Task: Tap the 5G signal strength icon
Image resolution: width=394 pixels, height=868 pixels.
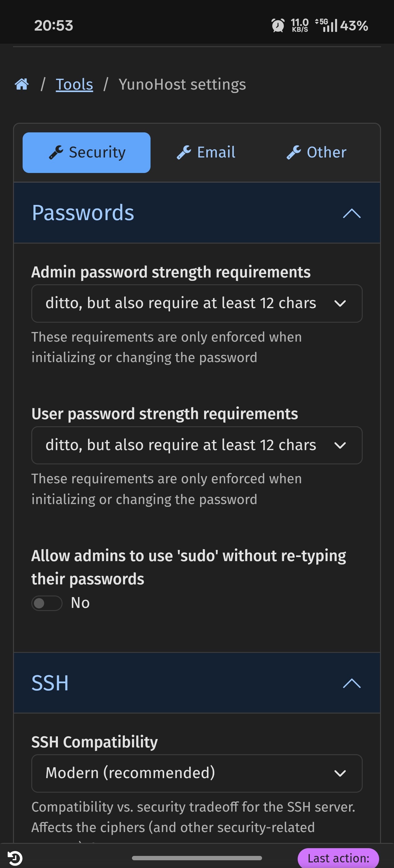Action: tap(326, 26)
